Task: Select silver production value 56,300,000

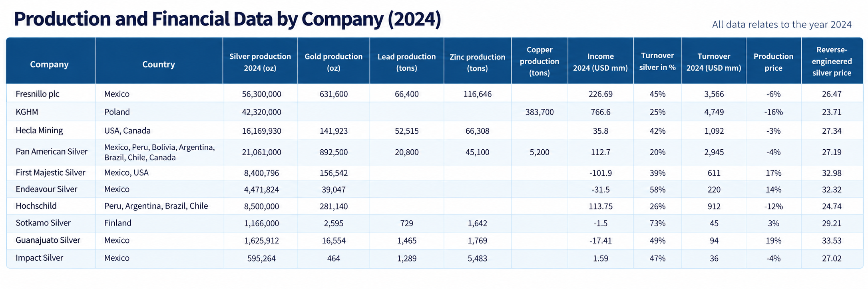Action: click(262, 94)
